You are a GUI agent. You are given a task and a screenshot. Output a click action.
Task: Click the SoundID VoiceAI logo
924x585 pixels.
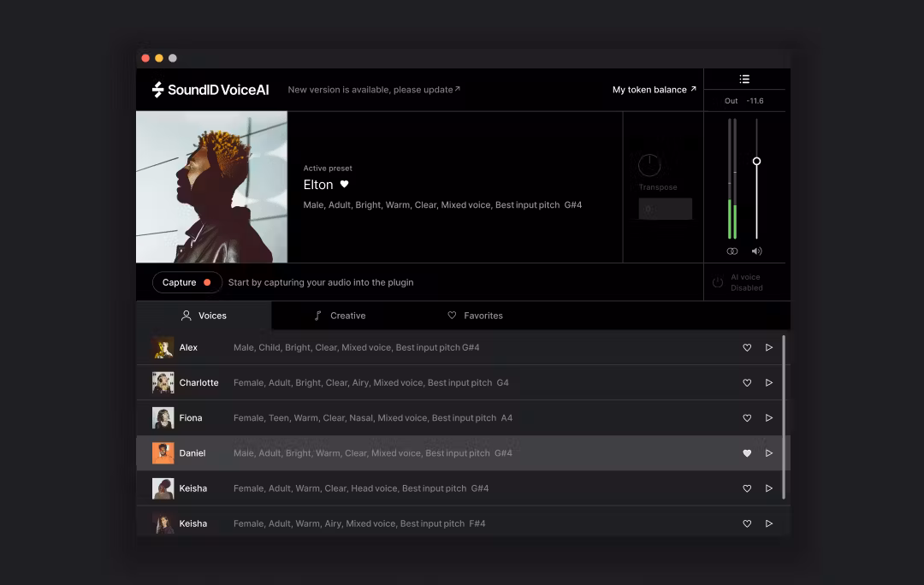tap(208, 89)
